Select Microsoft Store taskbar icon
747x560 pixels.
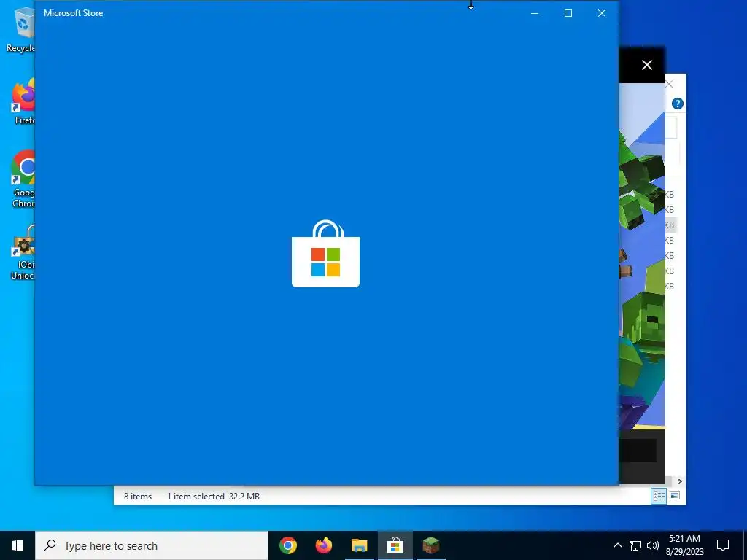click(x=395, y=545)
